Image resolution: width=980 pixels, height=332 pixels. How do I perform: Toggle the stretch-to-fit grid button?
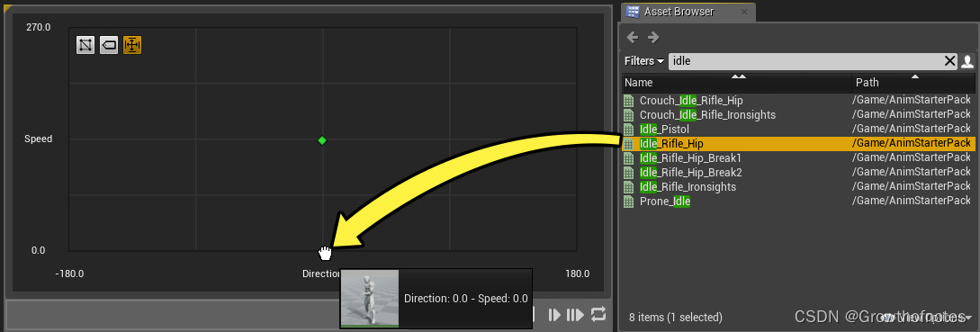tap(132, 45)
